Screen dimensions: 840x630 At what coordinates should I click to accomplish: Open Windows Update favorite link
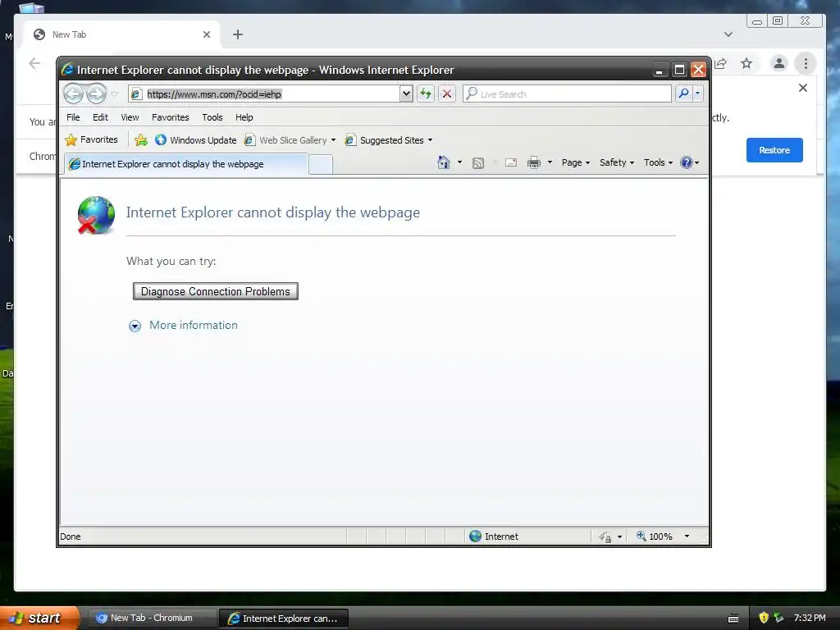pyautogui.click(x=195, y=140)
